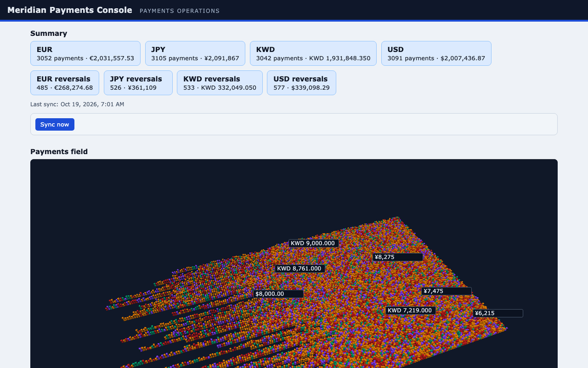Click the Summary heading
Screen dimensions: 588x368
tap(49, 33)
